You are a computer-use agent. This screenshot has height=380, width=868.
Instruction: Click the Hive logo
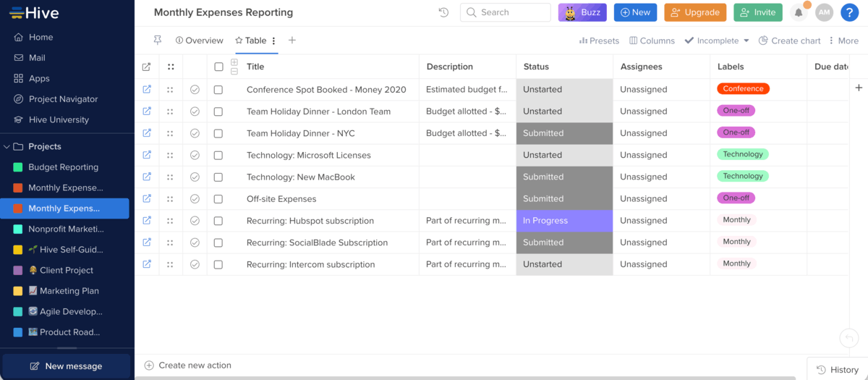point(34,13)
